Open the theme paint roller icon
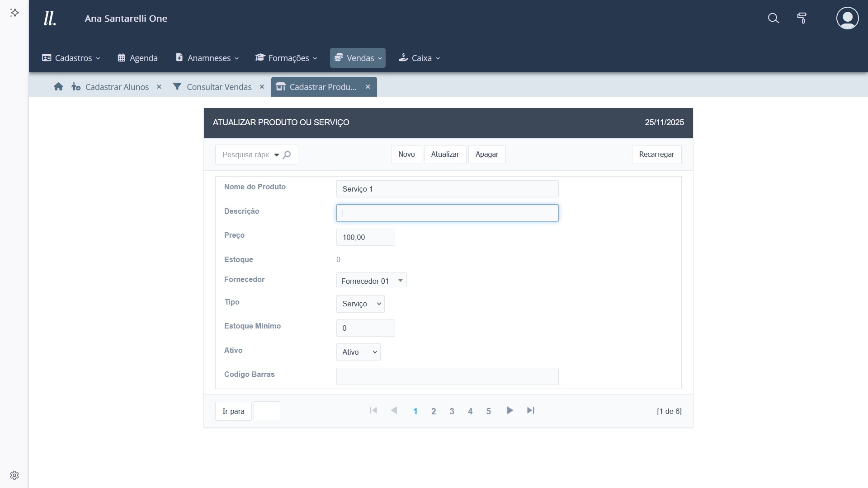Screen dimensions: 868x488 pyautogui.click(x=802, y=18)
